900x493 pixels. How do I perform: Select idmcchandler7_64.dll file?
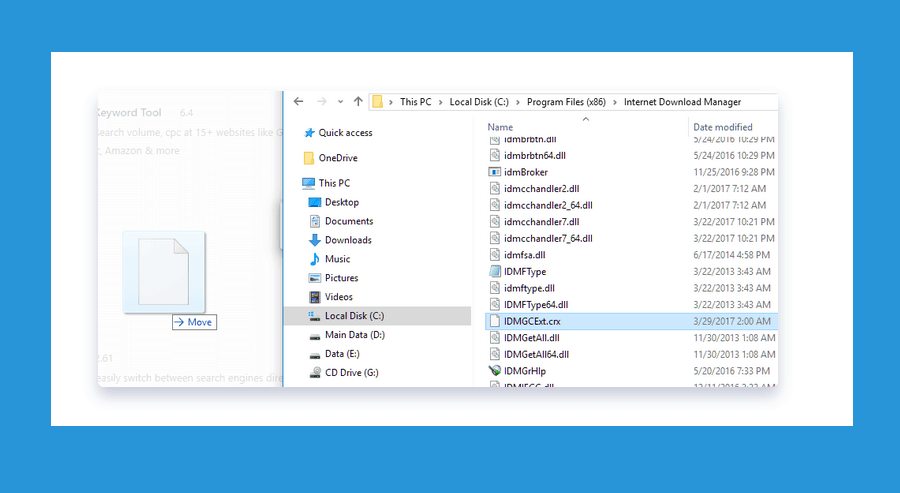coord(548,239)
